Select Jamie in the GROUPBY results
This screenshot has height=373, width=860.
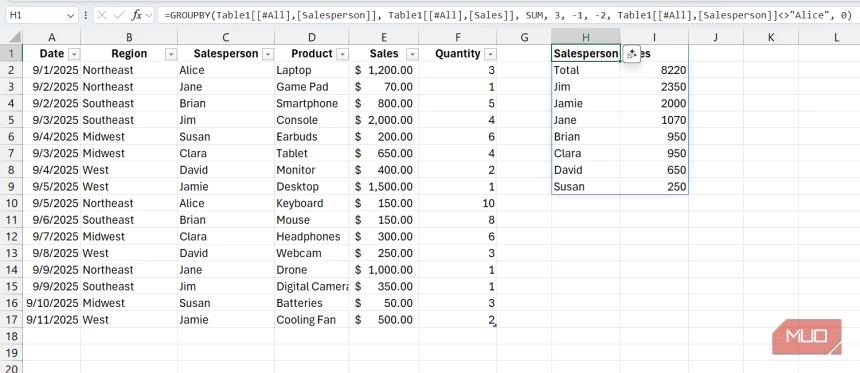click(x=586, y=104)
